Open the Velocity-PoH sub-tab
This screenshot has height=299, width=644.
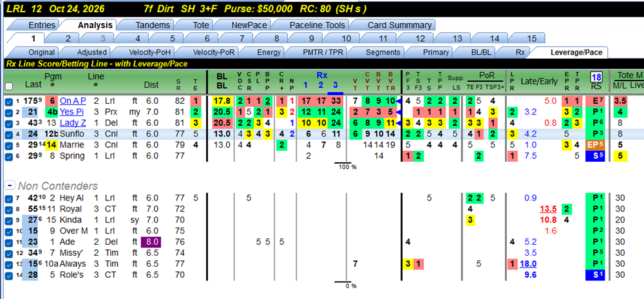tap(149, 53)
